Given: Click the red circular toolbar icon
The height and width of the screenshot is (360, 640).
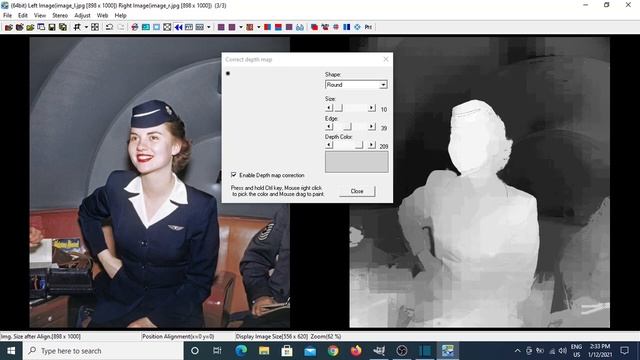Looking at the screenshot, I should (135, 27).
